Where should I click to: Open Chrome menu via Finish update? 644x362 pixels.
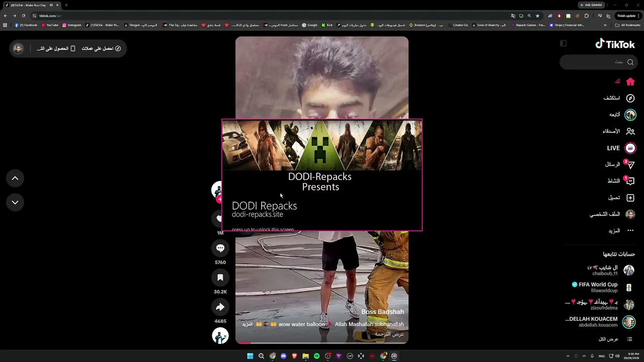(x=628, y=16)
